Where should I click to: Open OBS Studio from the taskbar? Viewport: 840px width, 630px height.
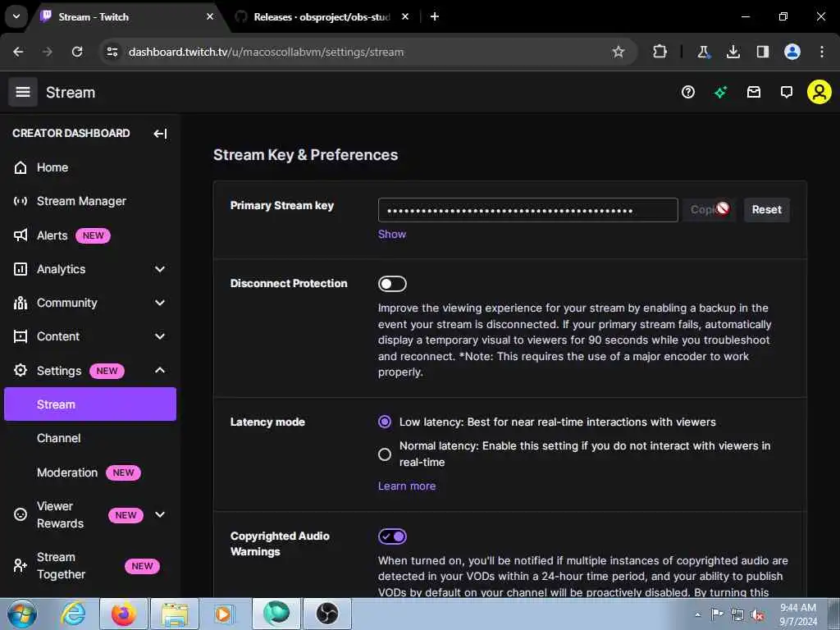[x=326, y=614]
